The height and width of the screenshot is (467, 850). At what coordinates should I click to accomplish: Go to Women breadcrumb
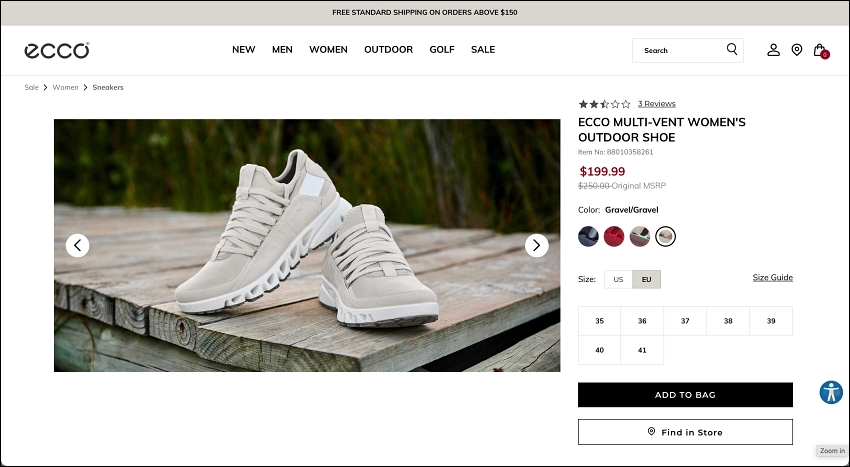coord(65,87)
